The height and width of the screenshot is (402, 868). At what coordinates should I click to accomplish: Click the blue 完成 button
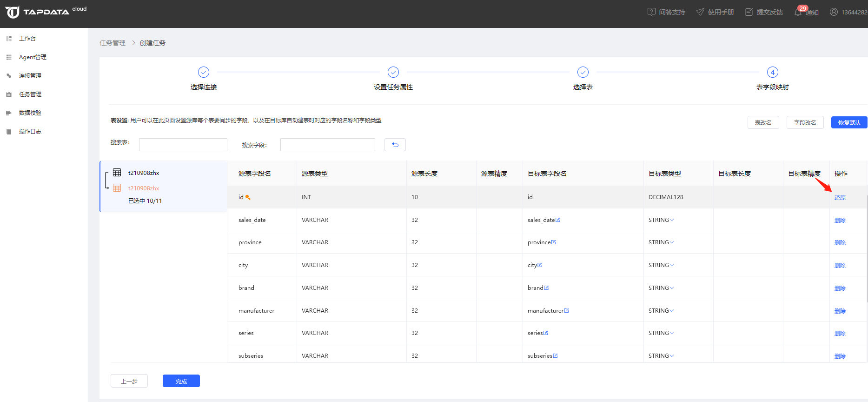coord(181,381)
